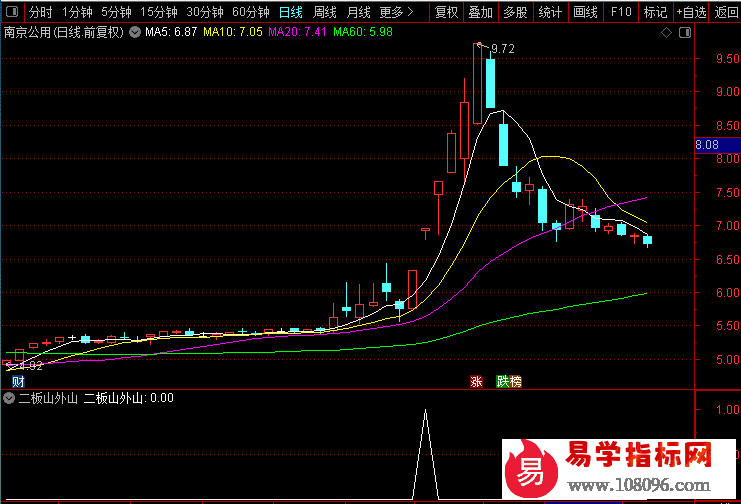Open the 多股 multi-stock view
The height and width of the screenshot is (504, 741).
(x=515, y=12)
